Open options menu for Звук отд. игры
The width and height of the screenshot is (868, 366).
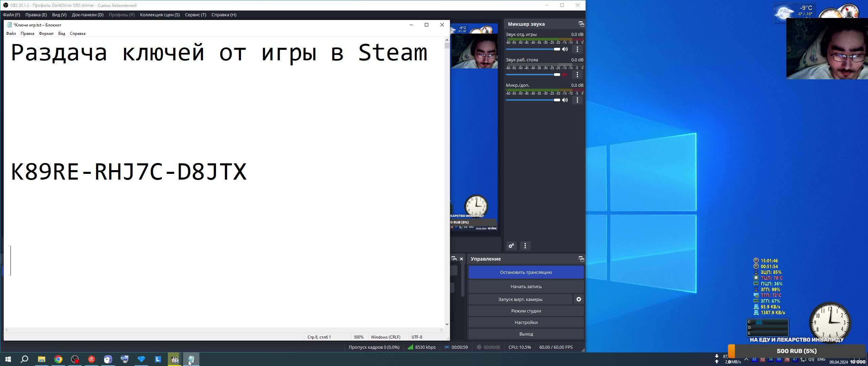click(577, 49)
